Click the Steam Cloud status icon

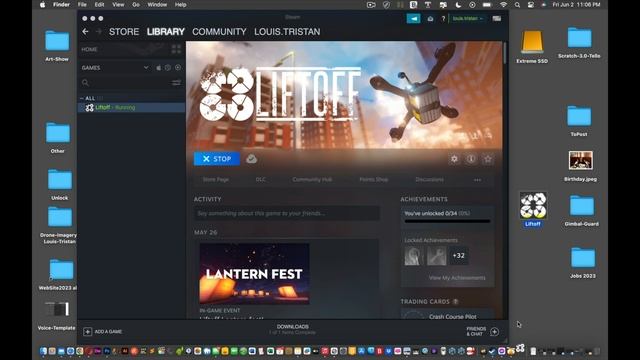(x=251, y=159)
